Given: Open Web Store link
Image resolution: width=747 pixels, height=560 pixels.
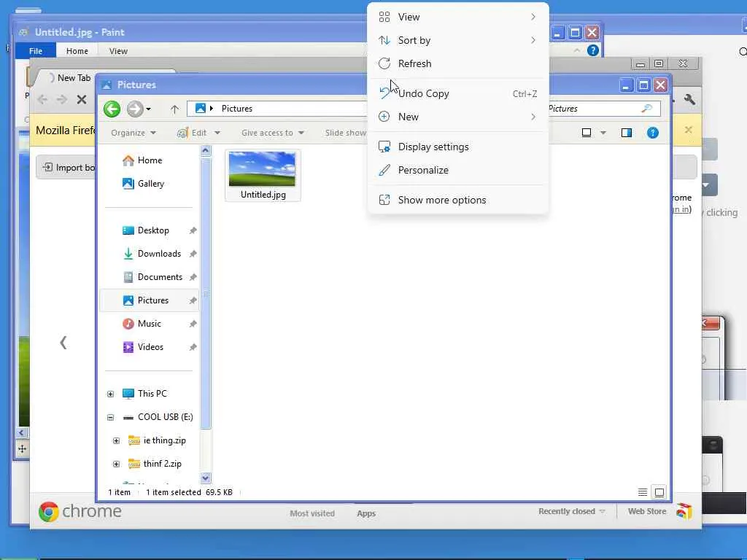Looking at the screenshot, I should (x=659, y=511).
